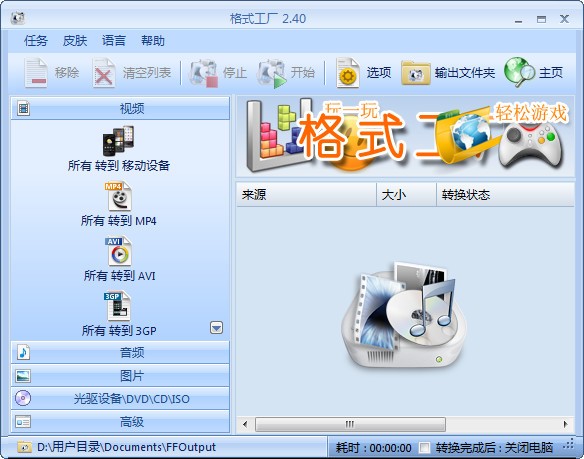Viewport: 584px width, 459px height.
Task: Click the 所有 转到 3GP label
Action: (119, 330)
